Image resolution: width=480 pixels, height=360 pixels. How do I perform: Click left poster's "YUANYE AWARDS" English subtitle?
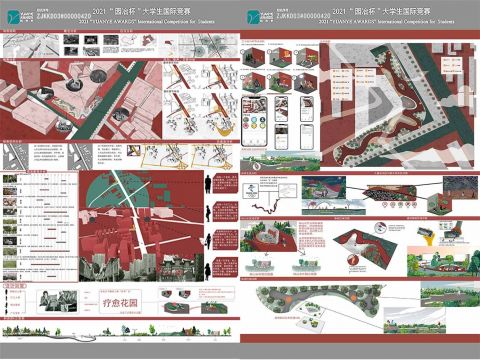click(147, 22)
